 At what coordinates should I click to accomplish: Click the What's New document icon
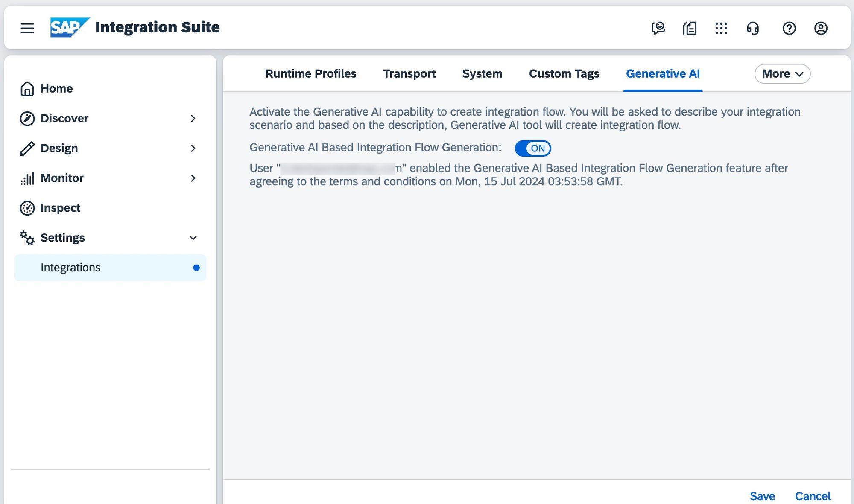(x=690, y=28)
